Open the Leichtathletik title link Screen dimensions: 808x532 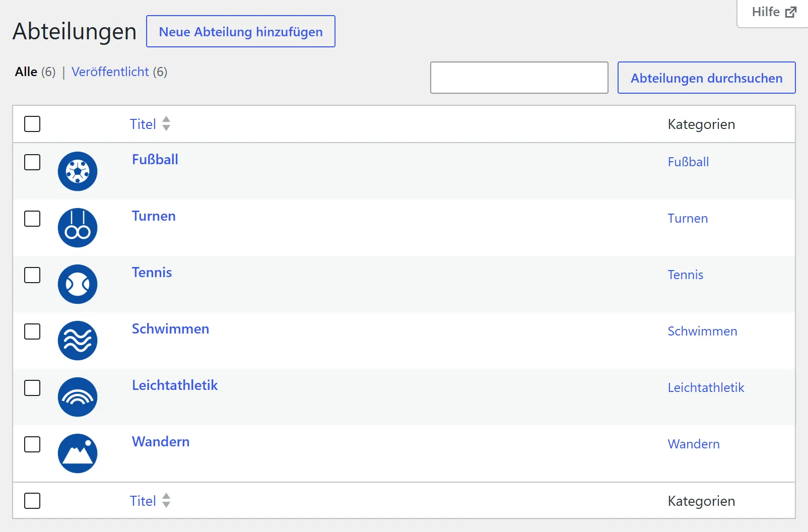(175, 385)
